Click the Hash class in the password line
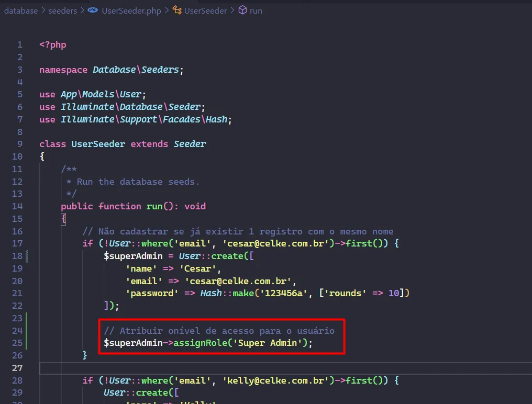Viewport: 532px width, 404px height. coord(211,294)
